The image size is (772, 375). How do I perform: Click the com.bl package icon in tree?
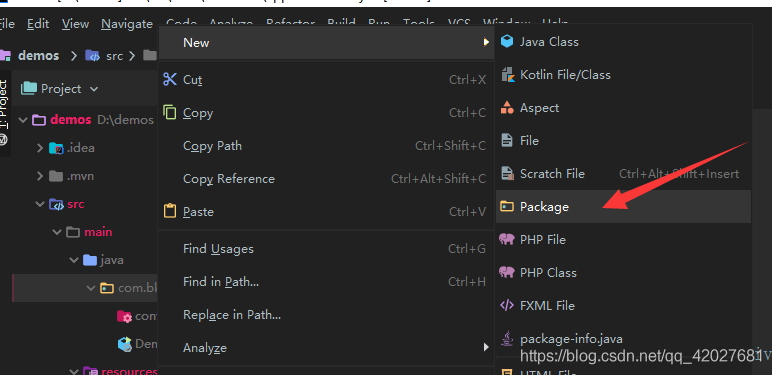[x=107, y=288]
